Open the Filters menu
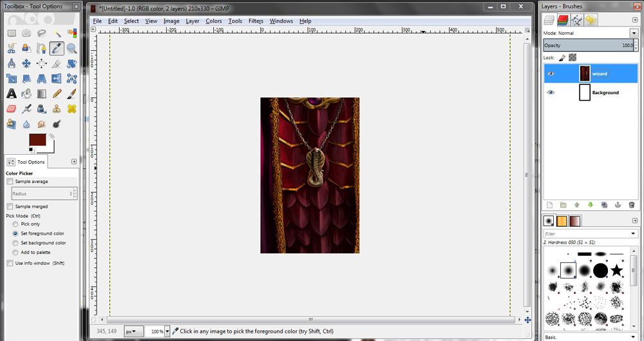The width and height of the screenshot is (644, 341). point(256,21)
